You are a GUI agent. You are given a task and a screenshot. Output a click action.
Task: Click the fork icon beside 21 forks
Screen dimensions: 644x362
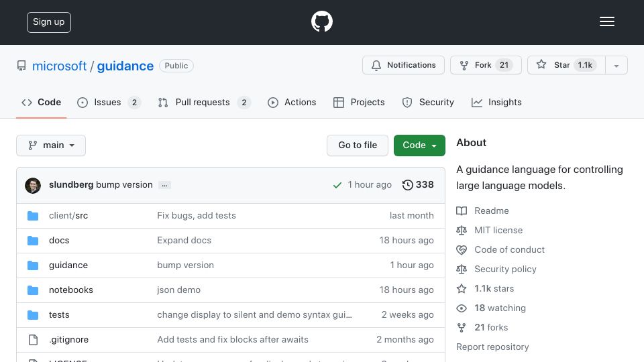462,328
